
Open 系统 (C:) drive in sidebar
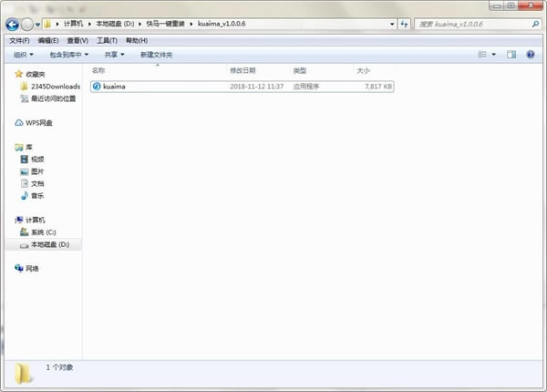pos(44,232)
